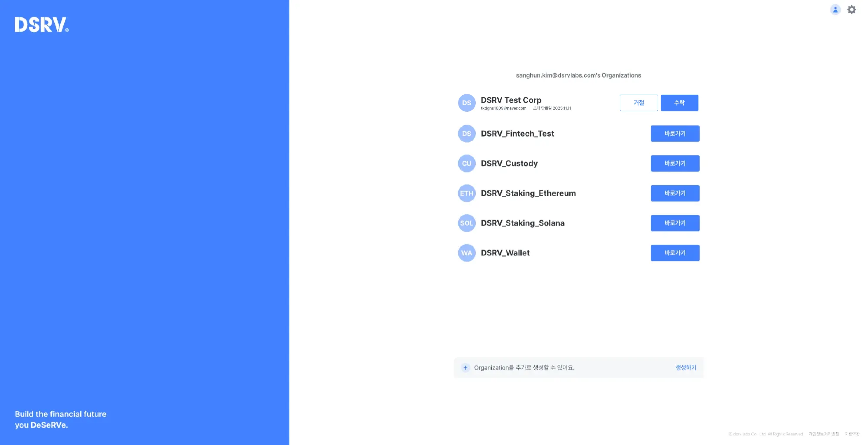This screenshot has height=445, width=868.
Task: Go to DSRV_Fintech_Test with 바로가기
Action: click(675, 134)
